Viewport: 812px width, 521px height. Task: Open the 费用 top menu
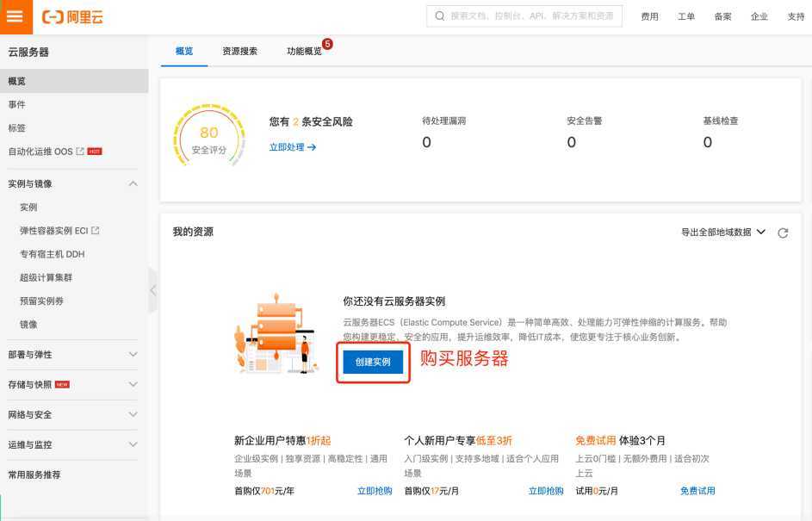tap(649, 16)
